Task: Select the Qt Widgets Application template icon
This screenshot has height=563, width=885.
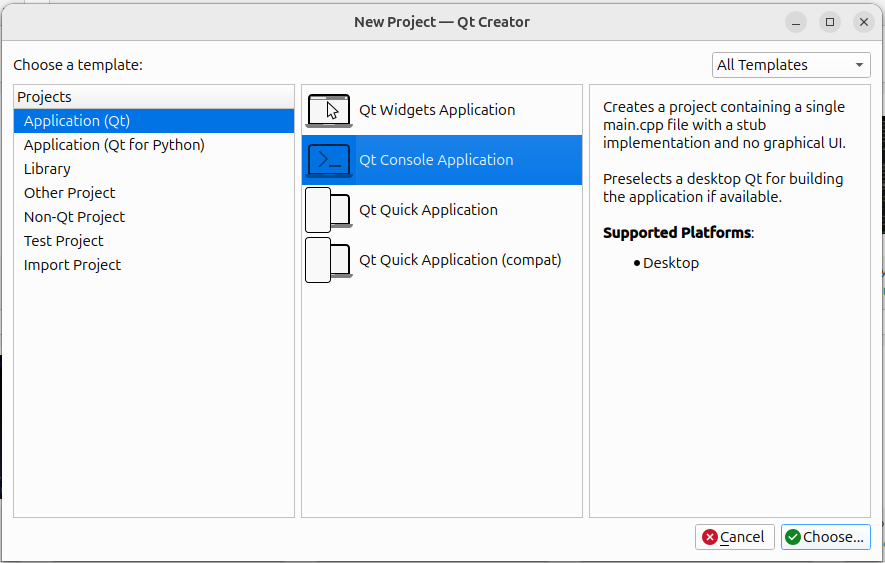Action: [329, 110]
